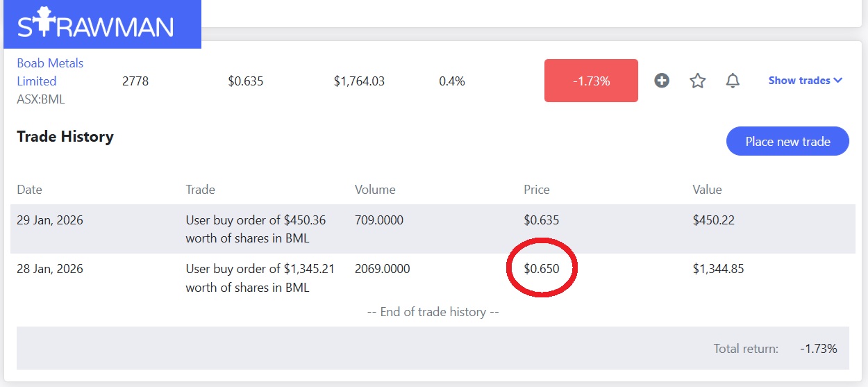
Task: Click the plus icon beside Boab Metals
Action: click(662, 81)
